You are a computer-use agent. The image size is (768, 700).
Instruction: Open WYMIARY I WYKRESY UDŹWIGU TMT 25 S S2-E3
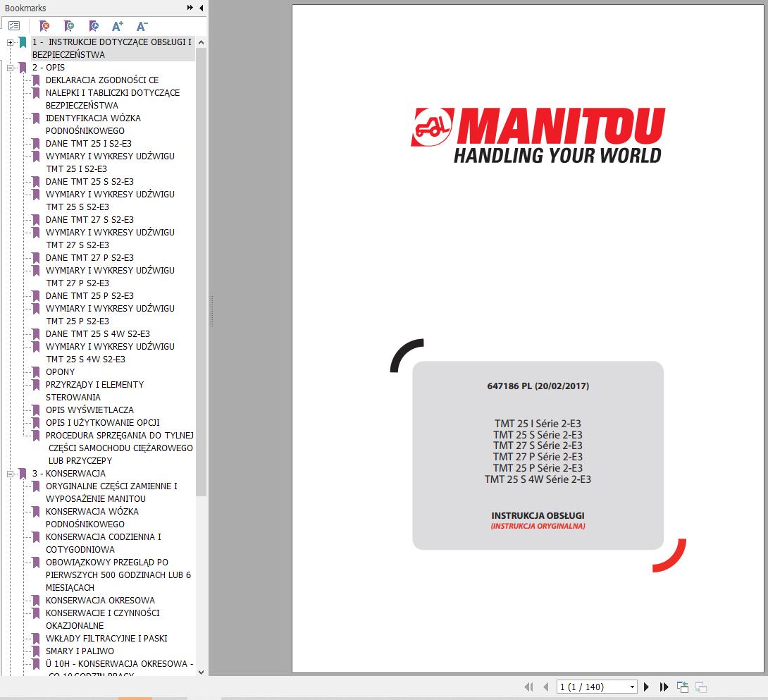click(x=110, y=200)
